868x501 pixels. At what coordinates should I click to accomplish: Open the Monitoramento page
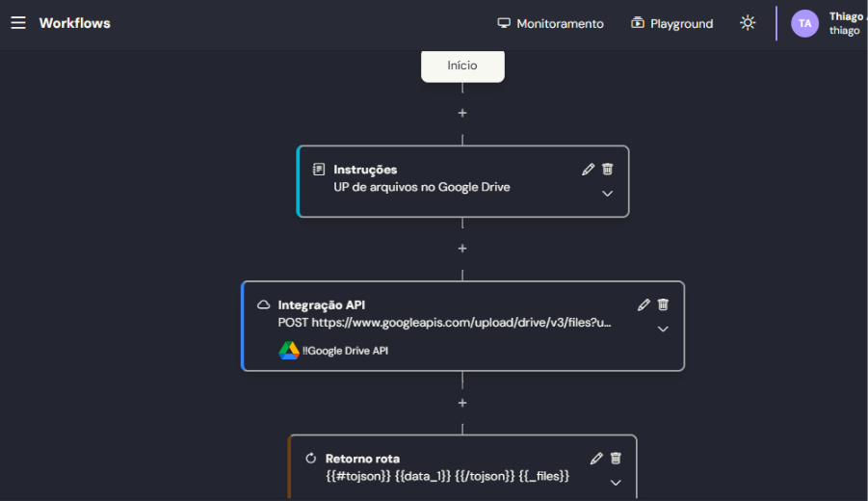550,23
